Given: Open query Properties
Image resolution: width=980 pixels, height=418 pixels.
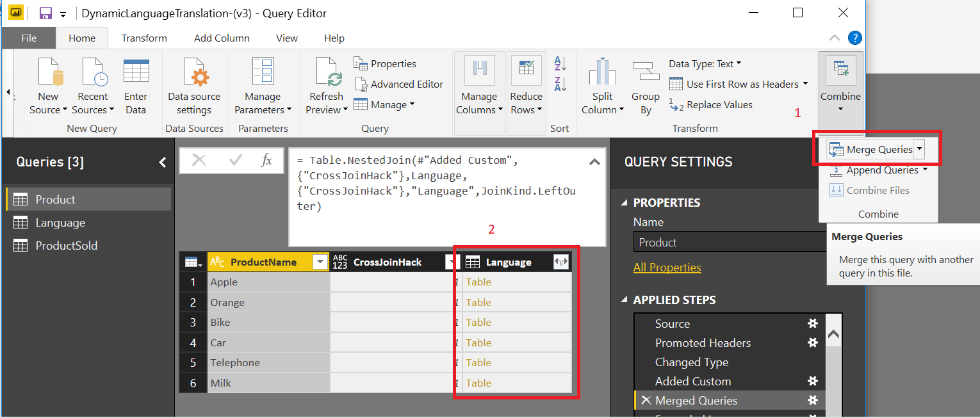Looking at the screenshot, I should 385,63.
